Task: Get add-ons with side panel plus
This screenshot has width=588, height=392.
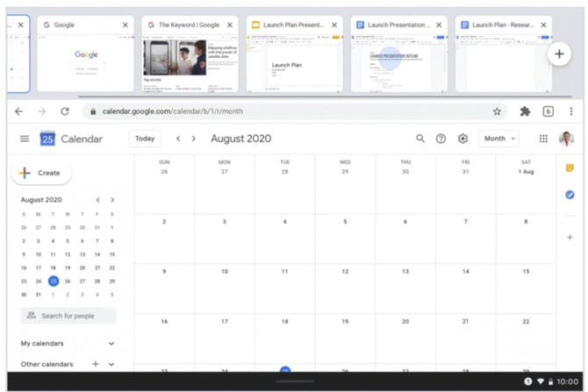Action: [570, 238]
